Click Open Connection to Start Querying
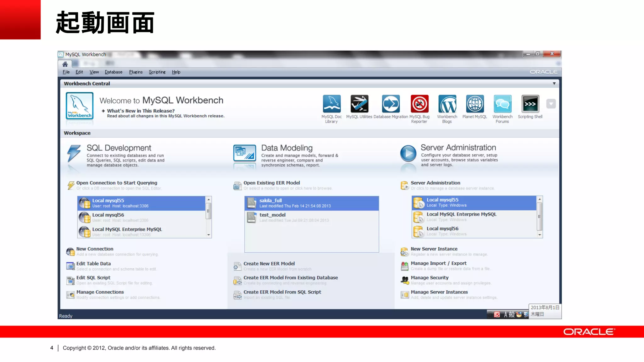 coord(117,183)
